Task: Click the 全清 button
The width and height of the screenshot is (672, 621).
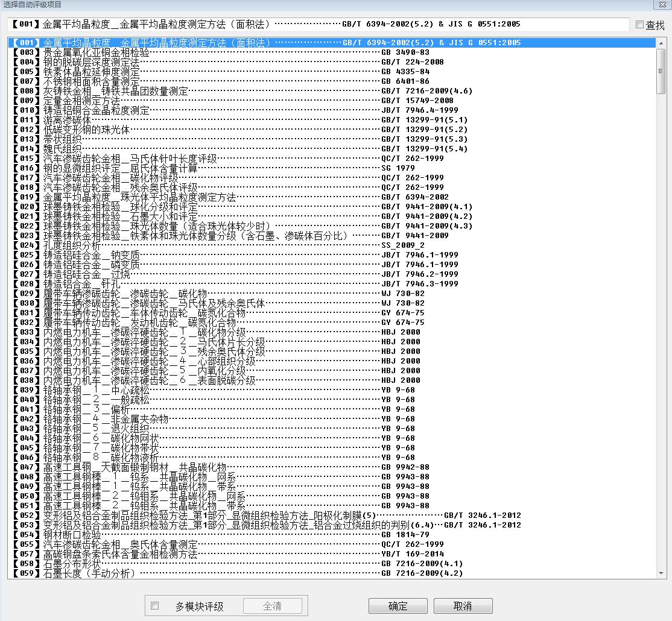Action: (272, 606)
